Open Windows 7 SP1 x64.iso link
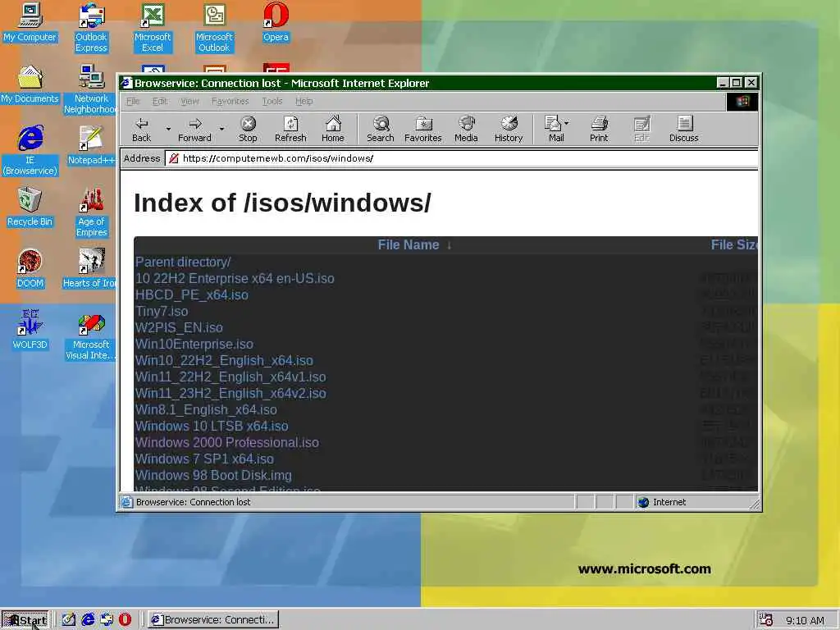This screenshot has width=840, height=630. click(204, 459)
